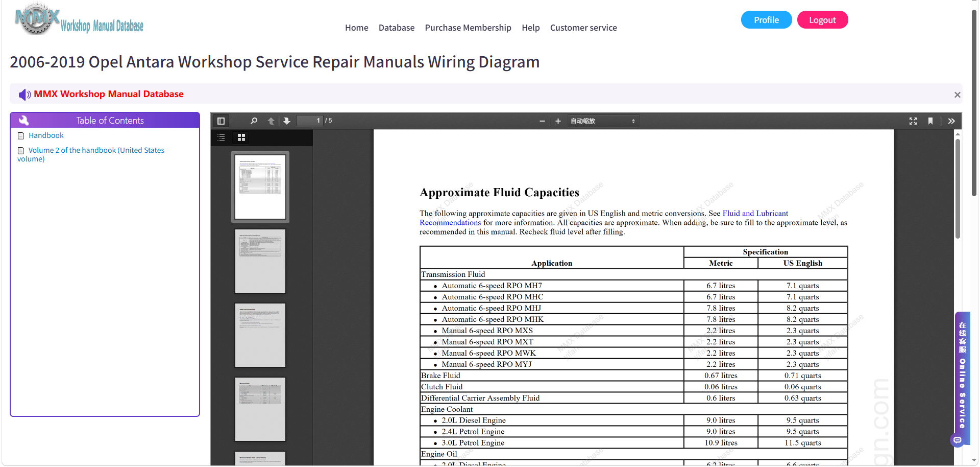Open the online service chat widget
980x467 pixels.
tap(962, 378)
